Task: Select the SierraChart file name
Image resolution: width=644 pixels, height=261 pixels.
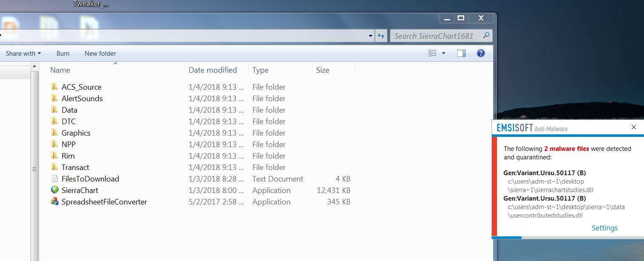Action: pyautogui.click(x=80, y=190)
